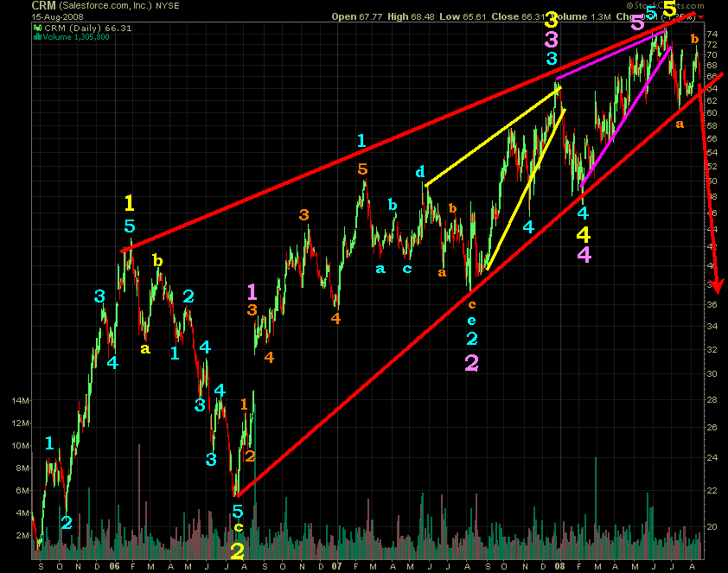The width and height of the screenshot is (728, 573).
Task: Click the 22 price axis label
Action: coord(712,490)
